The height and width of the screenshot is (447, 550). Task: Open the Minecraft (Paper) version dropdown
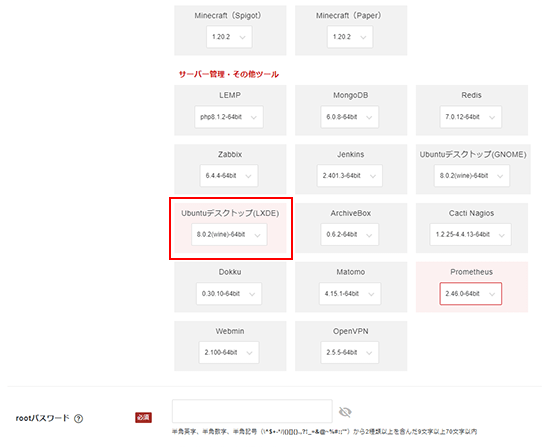tap(350, 37)
